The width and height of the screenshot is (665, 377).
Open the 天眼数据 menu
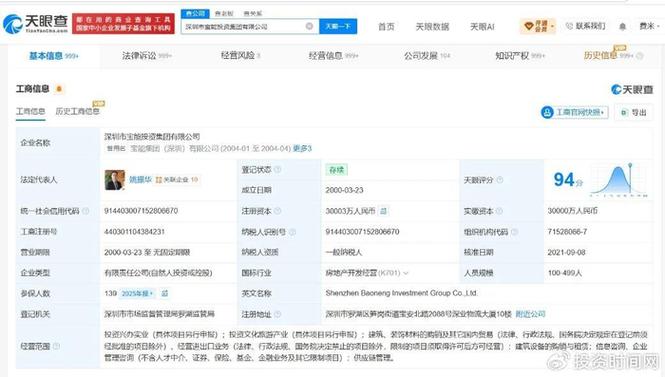coord(432,27)
